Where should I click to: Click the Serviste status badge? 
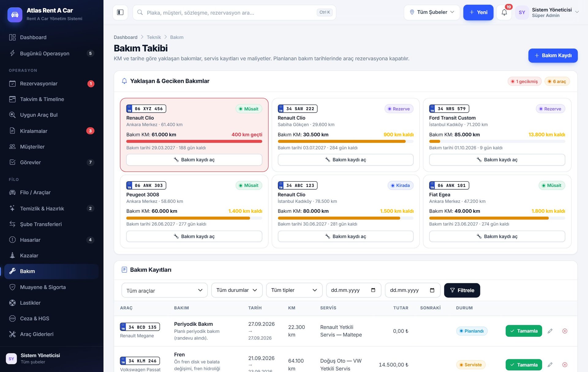471,365
